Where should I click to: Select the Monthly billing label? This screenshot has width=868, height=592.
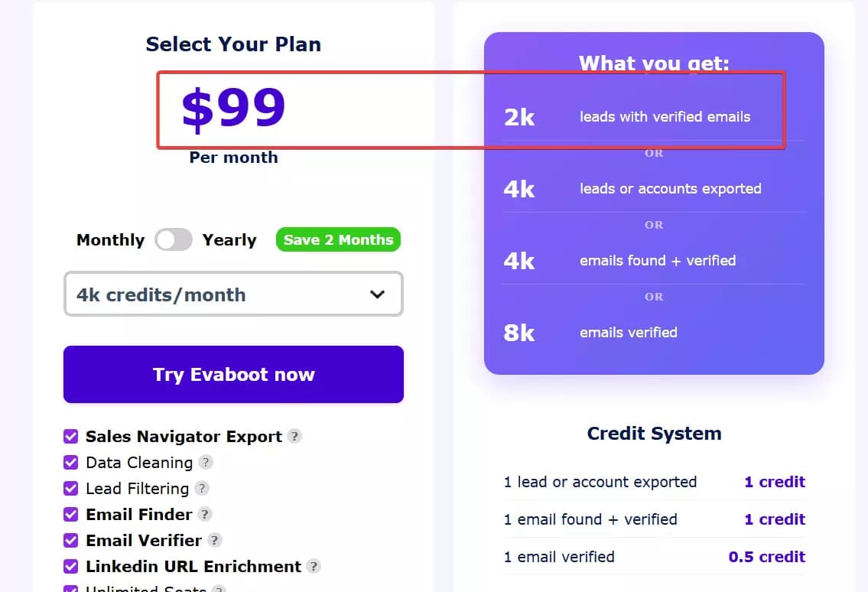(110, 239)
